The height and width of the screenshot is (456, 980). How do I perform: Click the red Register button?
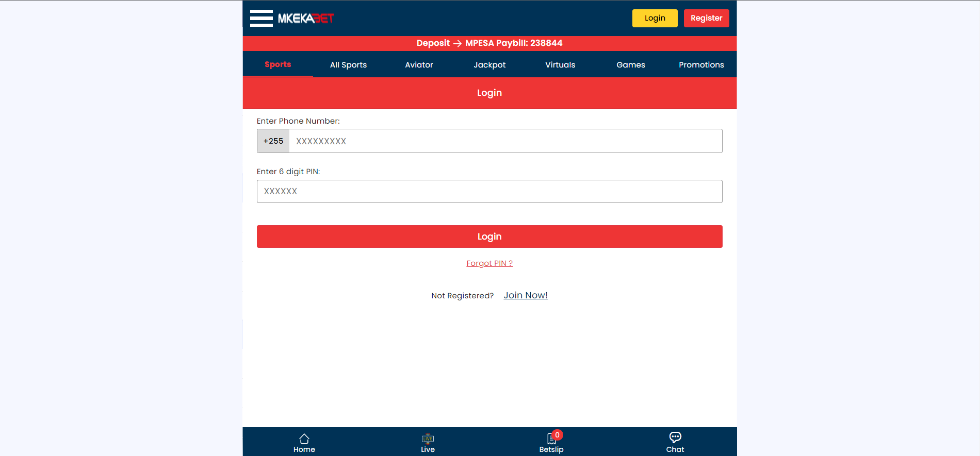[x=707, y=18]
